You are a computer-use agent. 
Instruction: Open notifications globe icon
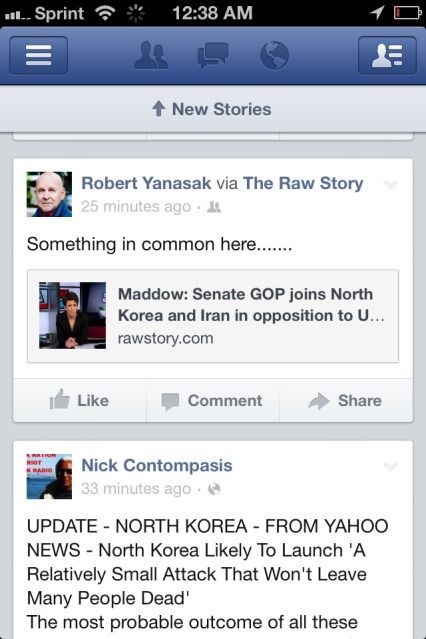tap(274, 55)
